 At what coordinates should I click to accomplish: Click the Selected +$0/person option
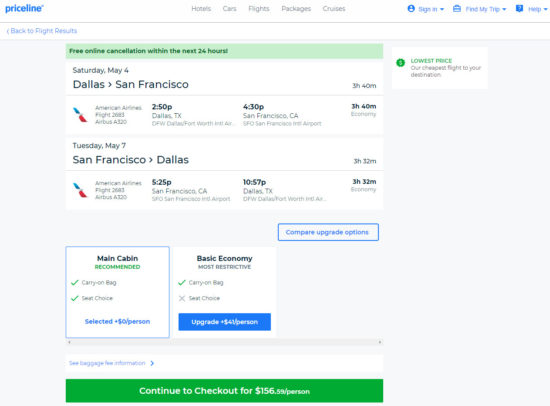(118, 321)
